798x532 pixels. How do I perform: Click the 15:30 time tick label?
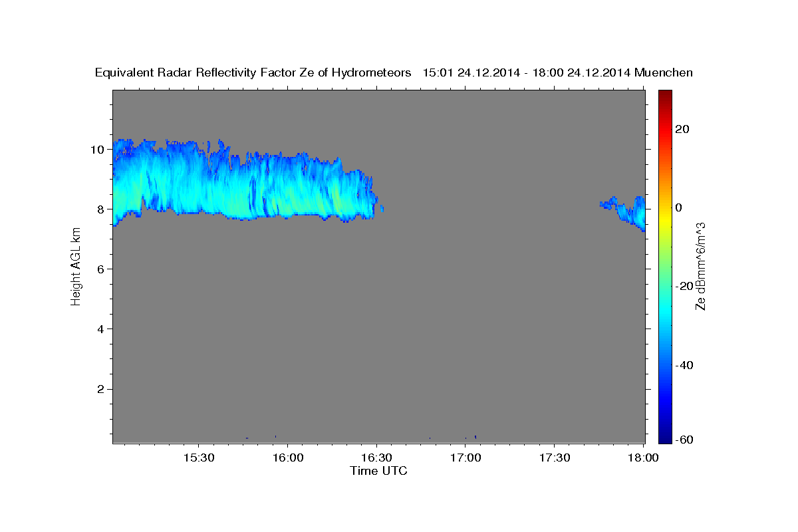click(198, 458)
